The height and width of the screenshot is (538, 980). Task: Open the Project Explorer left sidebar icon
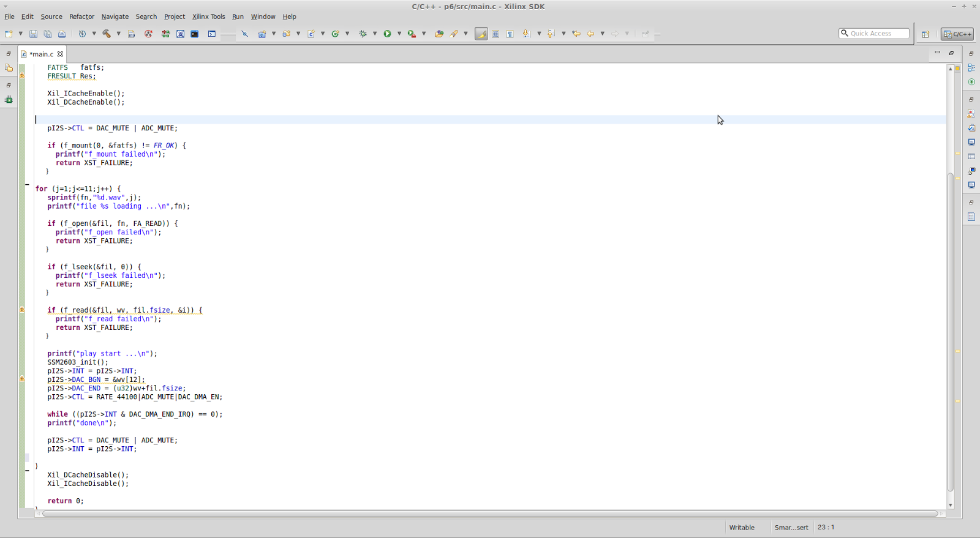[9, 68]
